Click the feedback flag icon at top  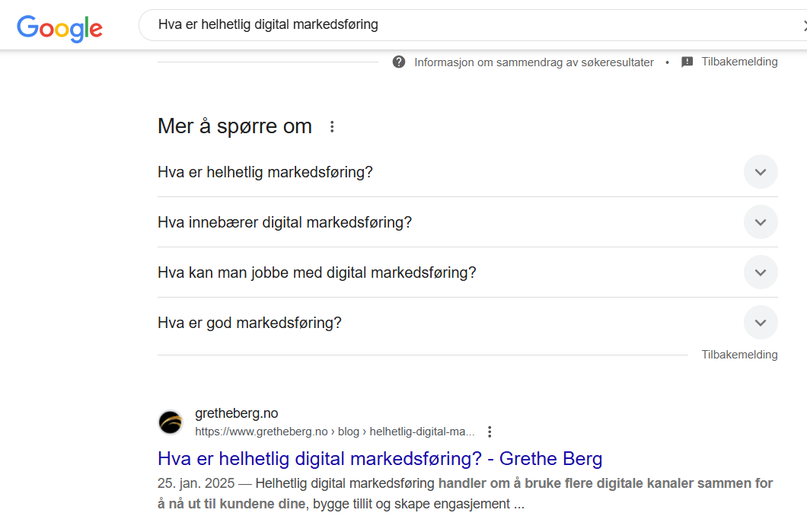pos(687,62)
